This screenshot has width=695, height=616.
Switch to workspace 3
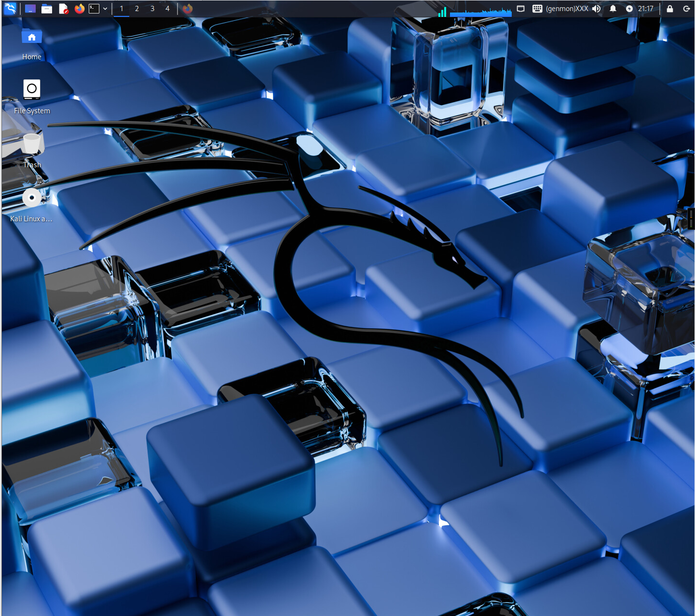pyautogui.click(x=152, y=9)
